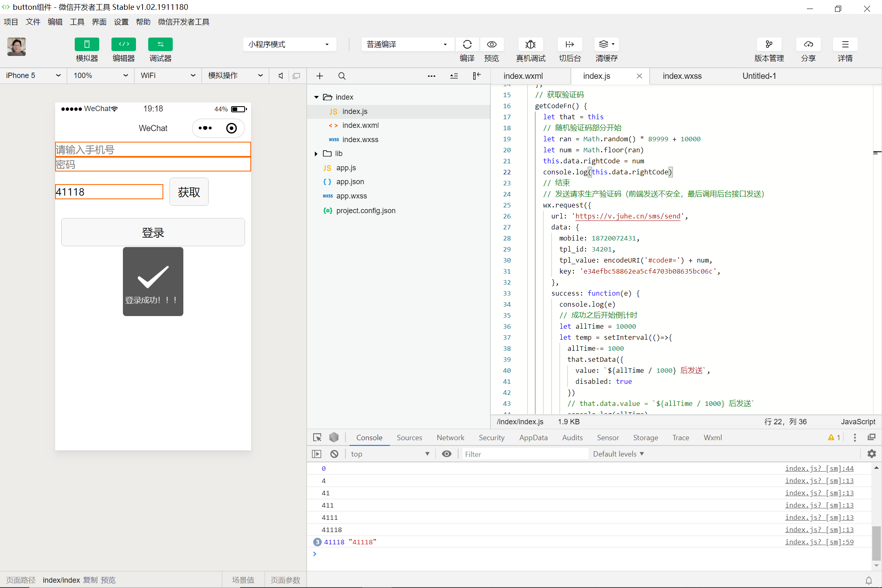Open the 工具 menu
This screenshot has width=882, height=588.
77,22
